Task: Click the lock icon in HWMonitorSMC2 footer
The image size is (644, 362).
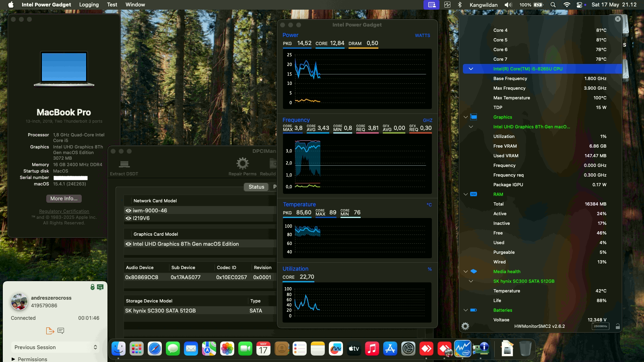Action: tap(618, 326)
